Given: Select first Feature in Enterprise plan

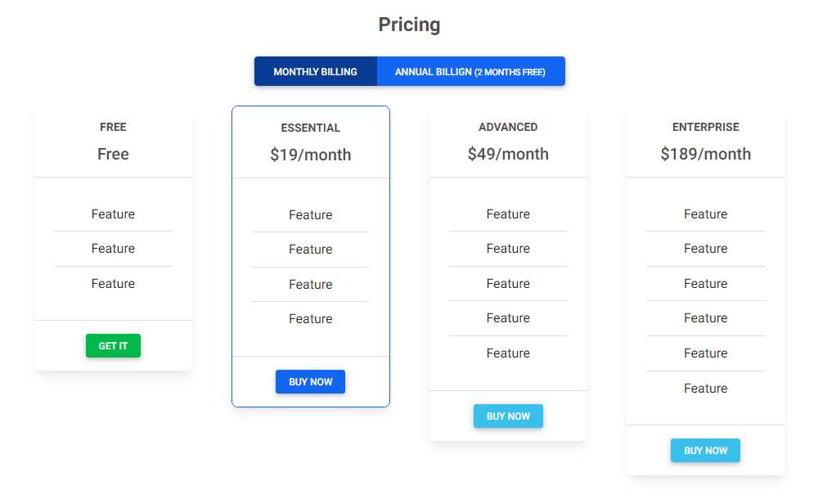Looking at the screenshot, I should (706, 214).
